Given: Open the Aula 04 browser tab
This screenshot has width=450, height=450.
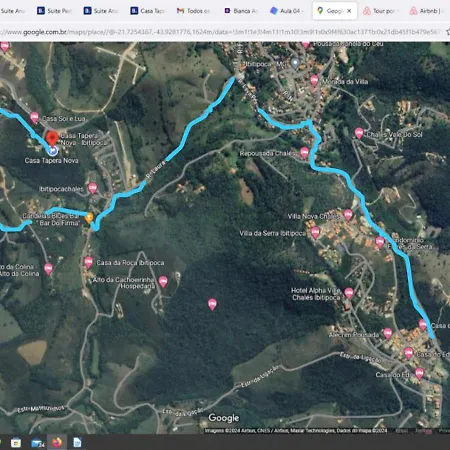Looking at the screenshot, I should (x=287, y=11).
